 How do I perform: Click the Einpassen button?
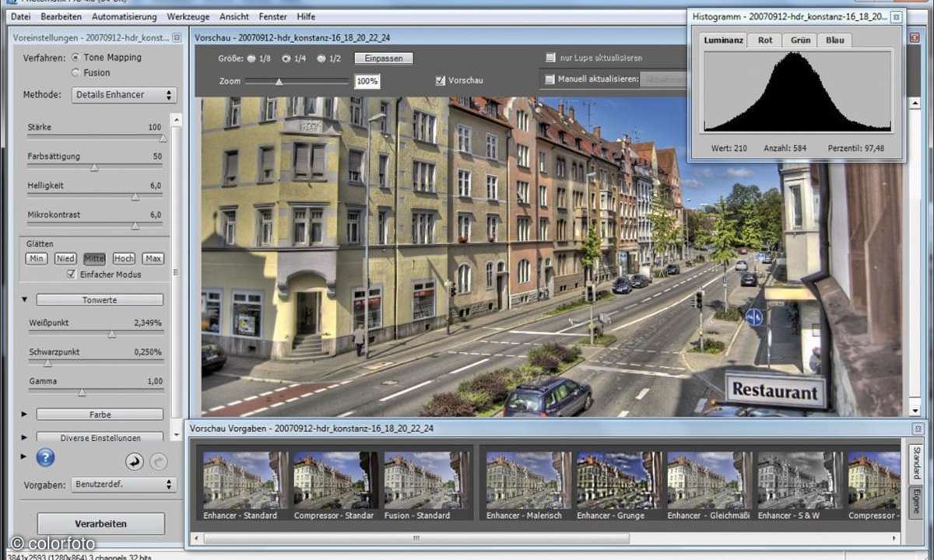(x=384, y=58)
